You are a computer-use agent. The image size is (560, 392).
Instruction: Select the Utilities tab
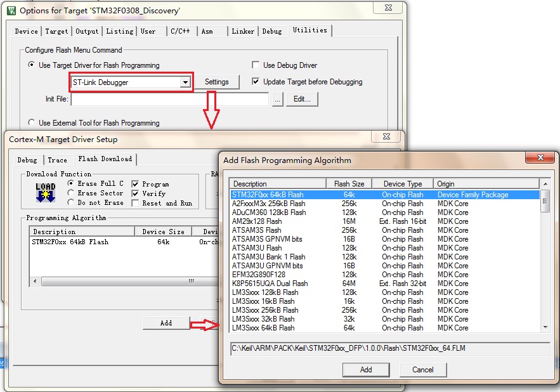309,30
